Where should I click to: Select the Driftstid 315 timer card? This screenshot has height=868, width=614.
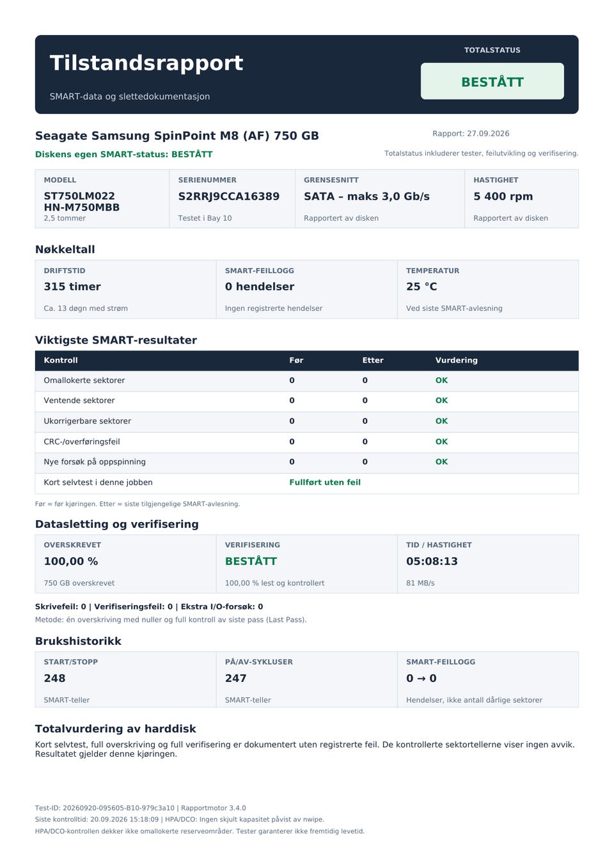coord(125,289)
